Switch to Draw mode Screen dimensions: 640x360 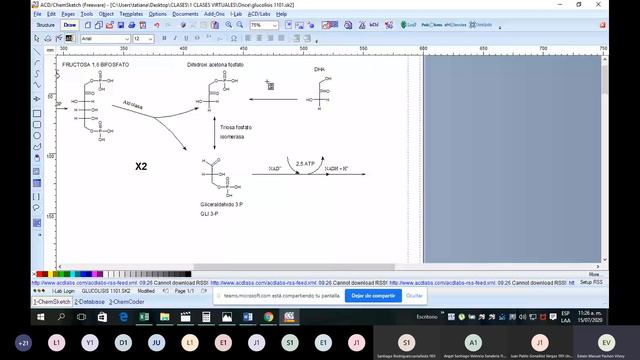pyautogui.click(x=70, y=25)
